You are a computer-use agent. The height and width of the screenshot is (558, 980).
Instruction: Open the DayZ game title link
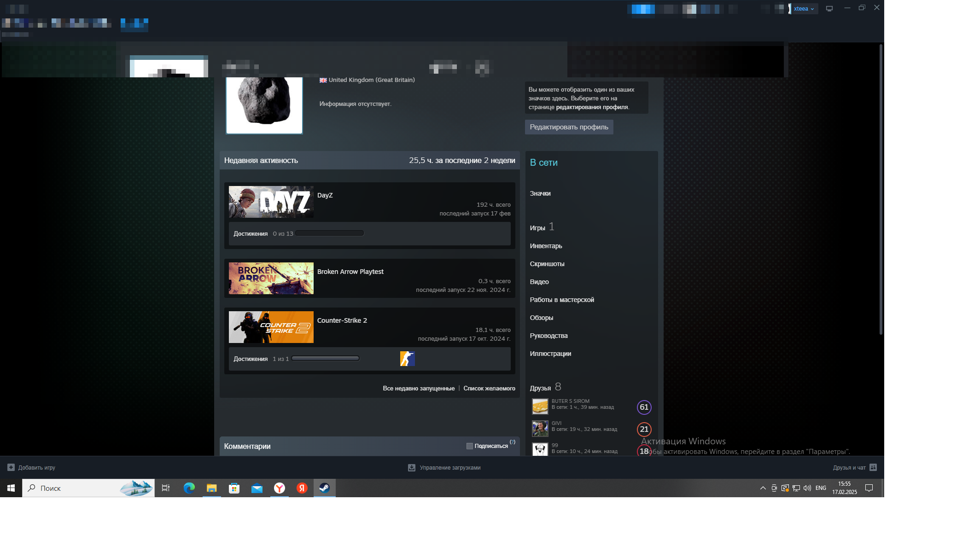point(325,195)
